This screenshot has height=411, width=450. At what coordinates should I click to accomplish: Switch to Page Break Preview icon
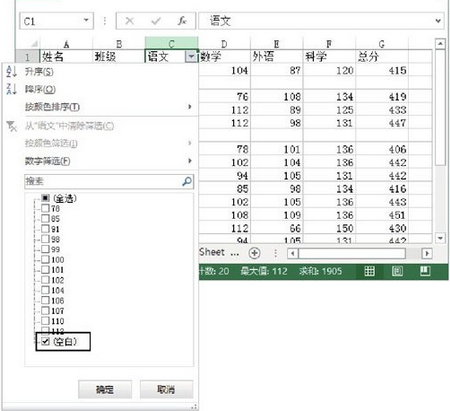coord(425,271)
